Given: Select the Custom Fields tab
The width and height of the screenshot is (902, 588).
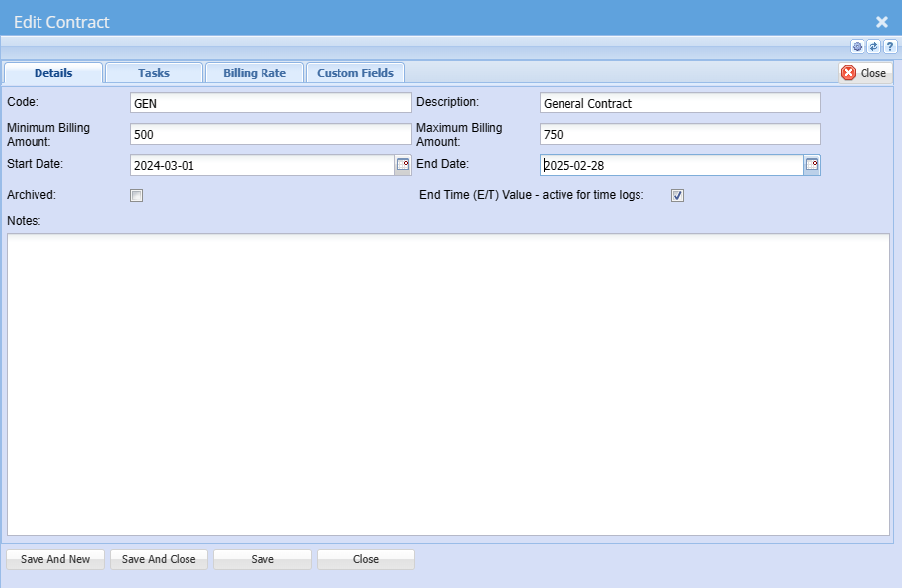Looking at the screenshot, I should [355, 73].
